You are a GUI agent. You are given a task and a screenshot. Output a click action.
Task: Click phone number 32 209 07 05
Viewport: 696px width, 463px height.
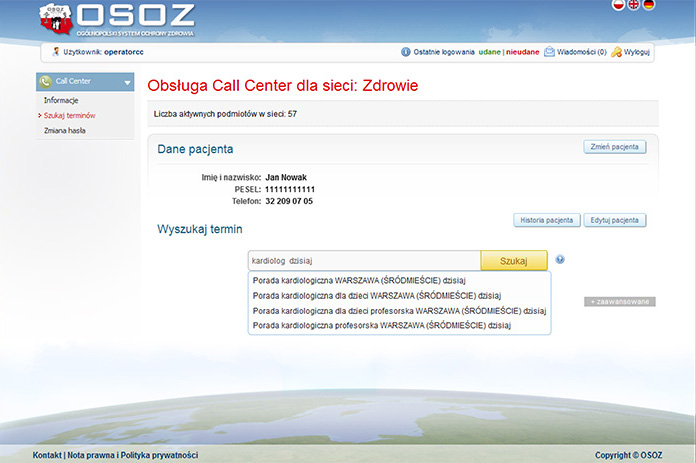tap(289, 201)
